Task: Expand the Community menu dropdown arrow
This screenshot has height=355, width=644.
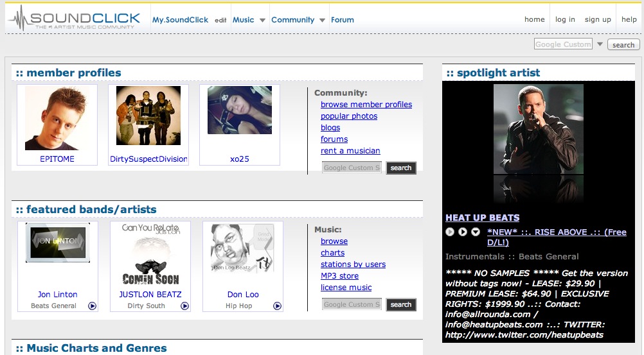Action: (322, 20)
